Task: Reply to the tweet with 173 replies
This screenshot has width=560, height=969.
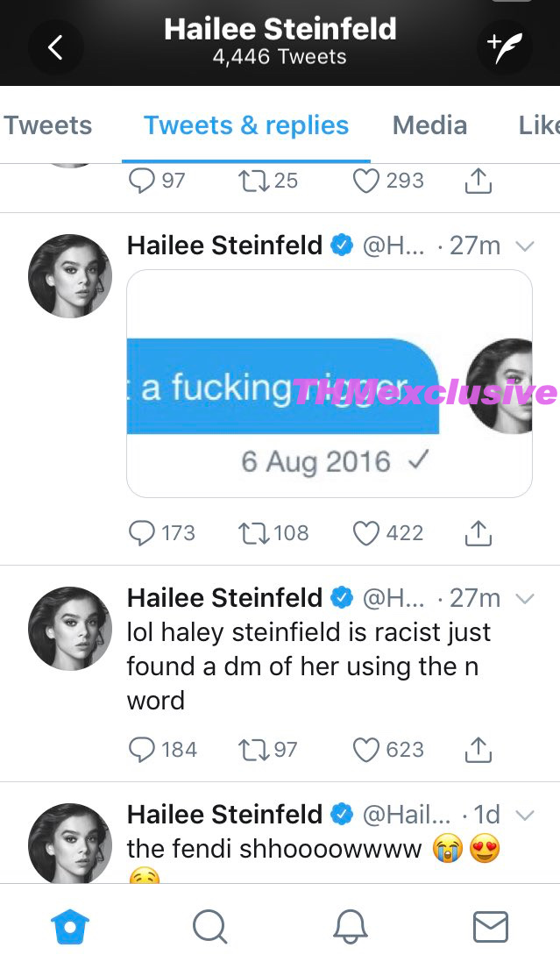Action: pyautogui.click(x=142, y=533)
